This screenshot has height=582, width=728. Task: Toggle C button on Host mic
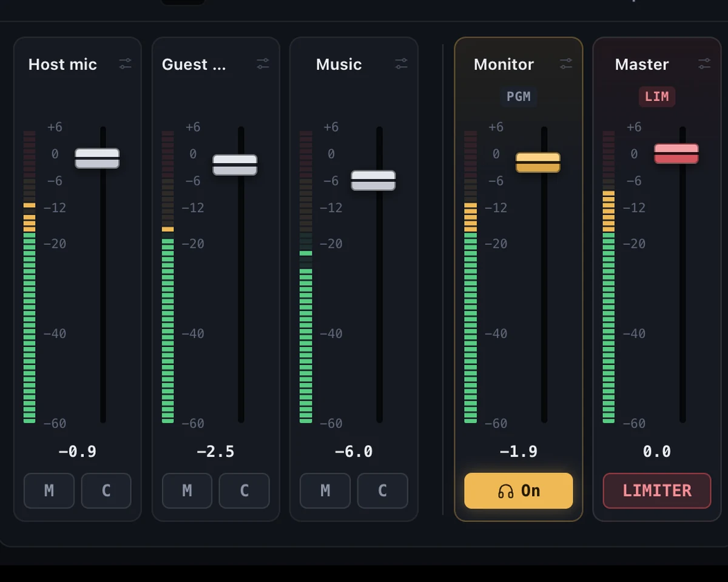[x=106, y=490]
